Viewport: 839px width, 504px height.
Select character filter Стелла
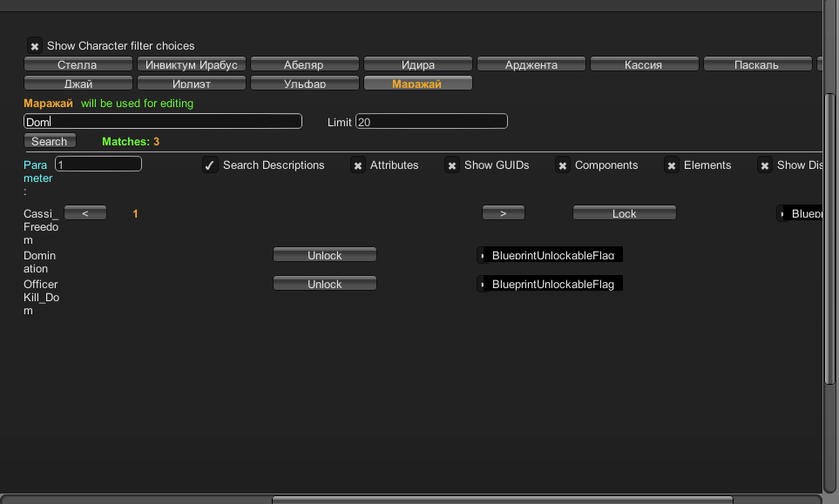(x=78, y=64)
